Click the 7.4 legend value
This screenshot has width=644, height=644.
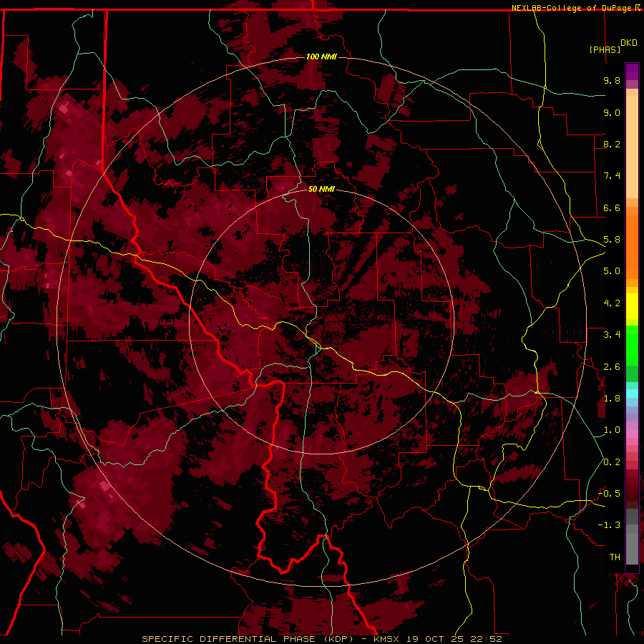click(x=612, y=176)
